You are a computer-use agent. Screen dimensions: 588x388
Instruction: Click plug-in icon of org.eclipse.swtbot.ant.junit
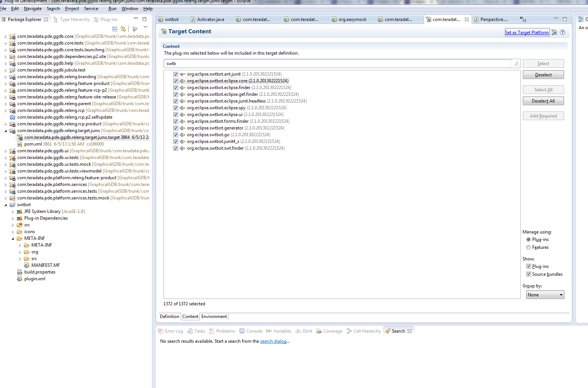183,74
